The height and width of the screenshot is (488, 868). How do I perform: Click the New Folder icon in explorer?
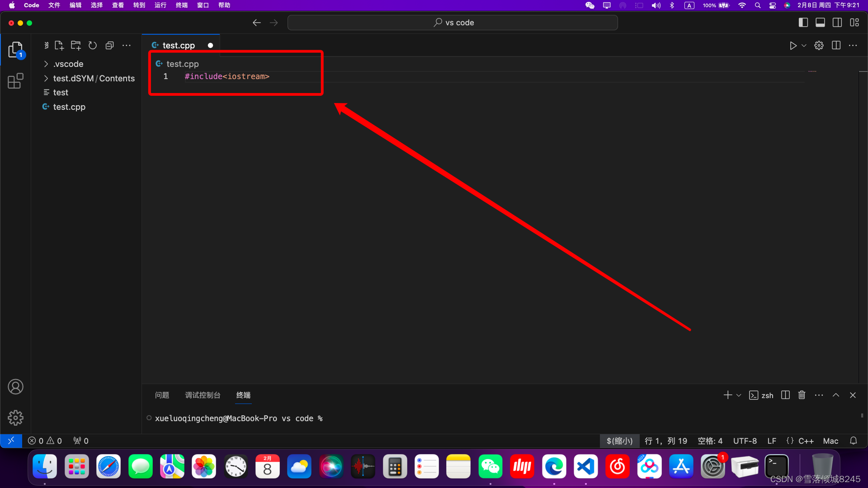(75, 46)
